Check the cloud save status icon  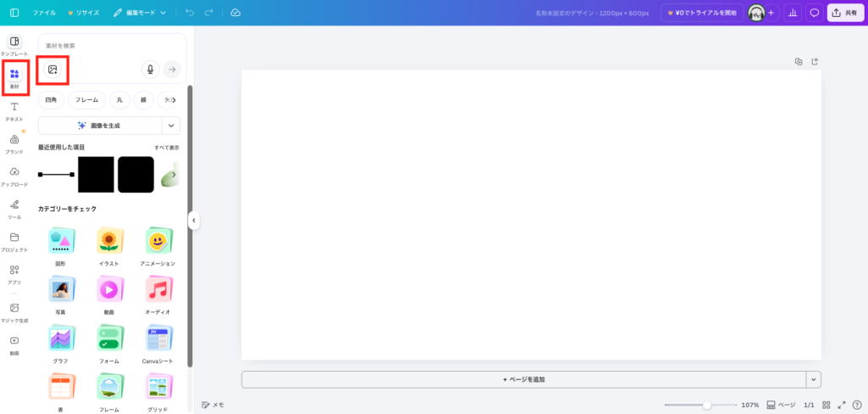(236, 13)
